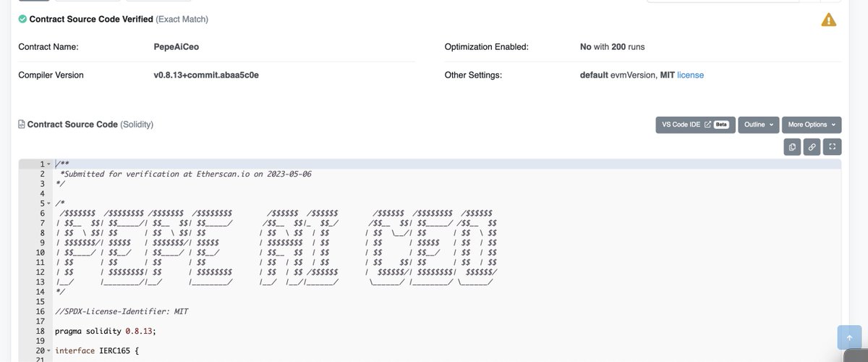Click the 'pragma solidity 0.8.13;' code line
This screenshot has height=362, width=868.
point(106,331)
